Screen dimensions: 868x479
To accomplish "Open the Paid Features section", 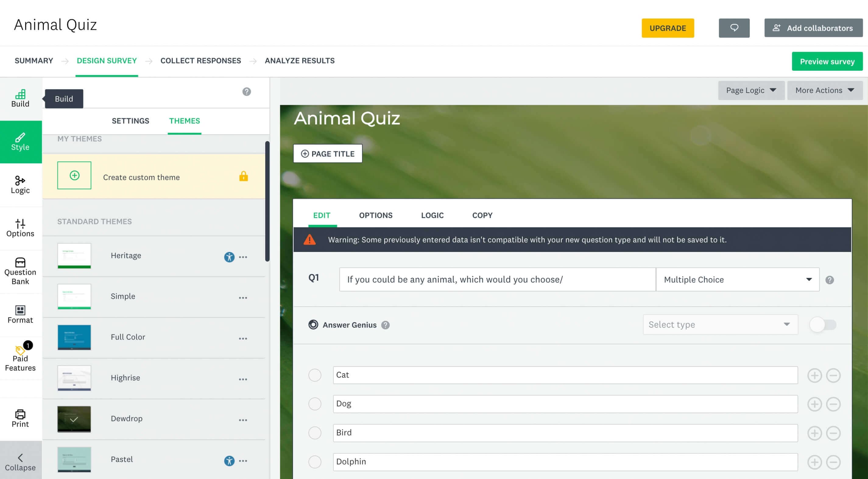I will tap(20, 358).
